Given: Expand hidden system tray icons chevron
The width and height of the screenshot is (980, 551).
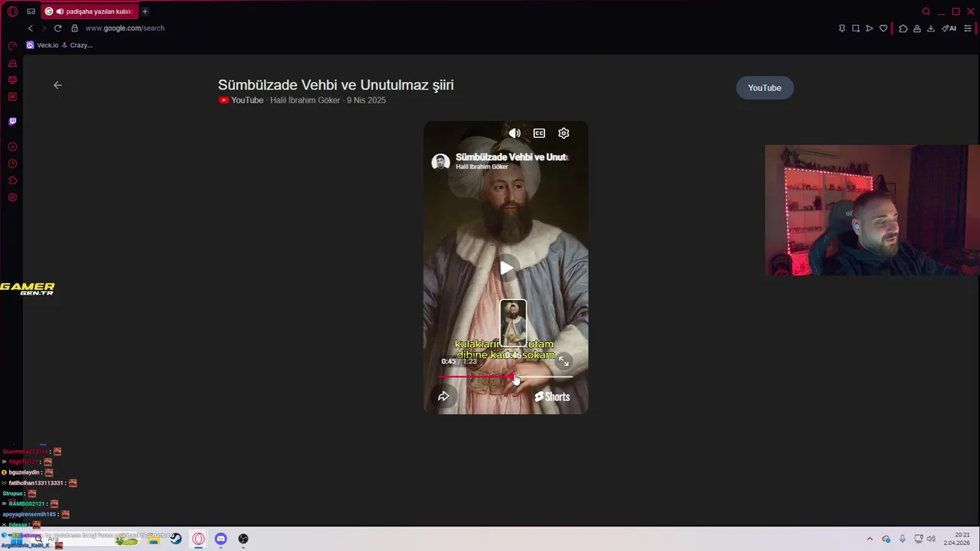Looking at the screenshot, I should tap(870, 539).
